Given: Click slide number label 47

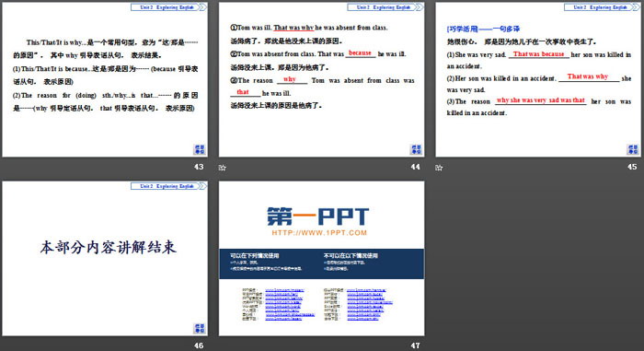Looking at the screenshot, I should coord(415,345).
